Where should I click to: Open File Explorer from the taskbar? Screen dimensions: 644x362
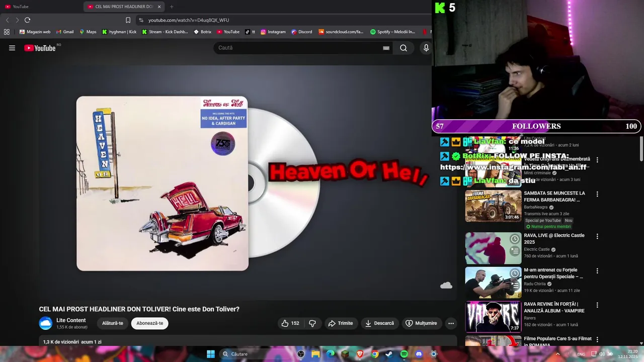pos(315,354)
